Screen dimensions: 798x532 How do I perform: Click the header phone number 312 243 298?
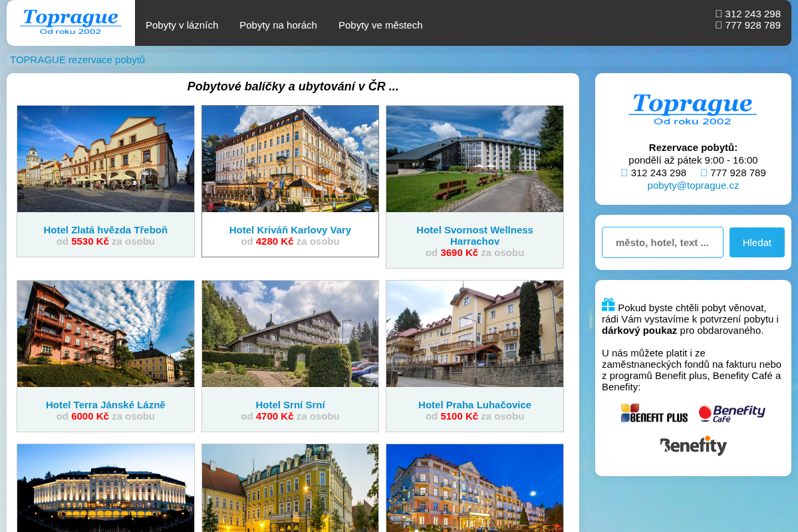753,14
